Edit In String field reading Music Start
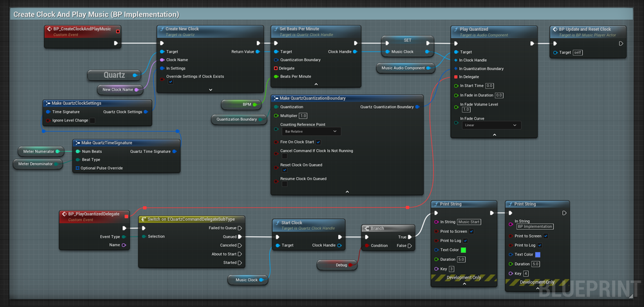The height and width of the screenshot is (307, 644). pos(469,221)
